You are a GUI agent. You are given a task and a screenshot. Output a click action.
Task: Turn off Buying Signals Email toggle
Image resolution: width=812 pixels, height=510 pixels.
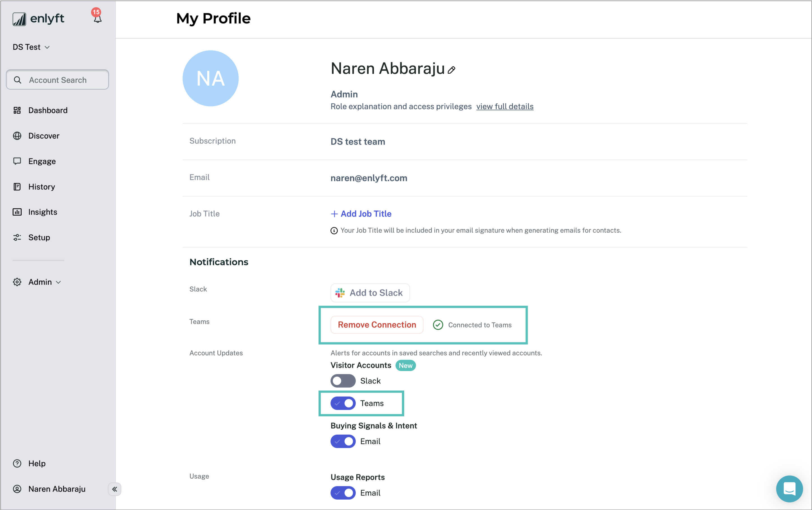click(x=343, y=442)
